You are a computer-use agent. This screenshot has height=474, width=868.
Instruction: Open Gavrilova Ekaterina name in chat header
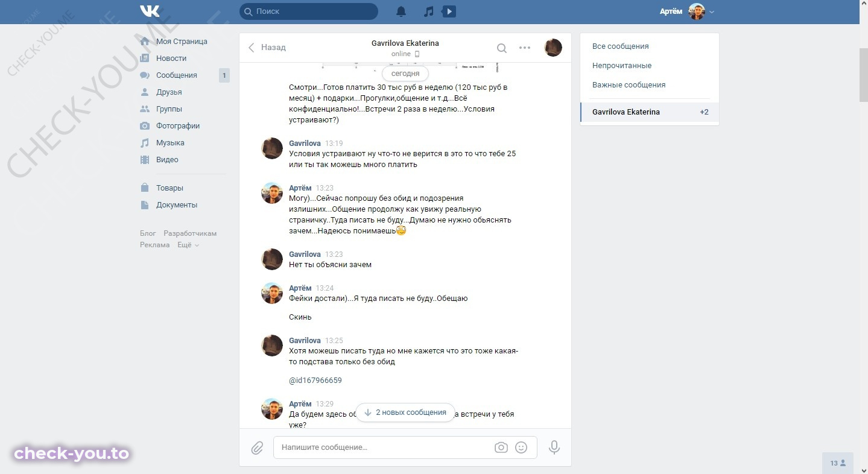(x=405, y=43)
